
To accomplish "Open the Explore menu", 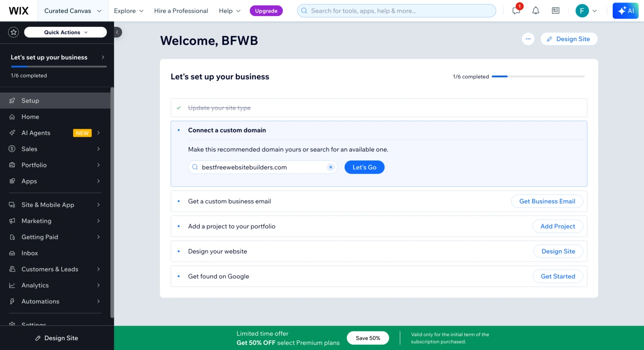I will 128,10.
